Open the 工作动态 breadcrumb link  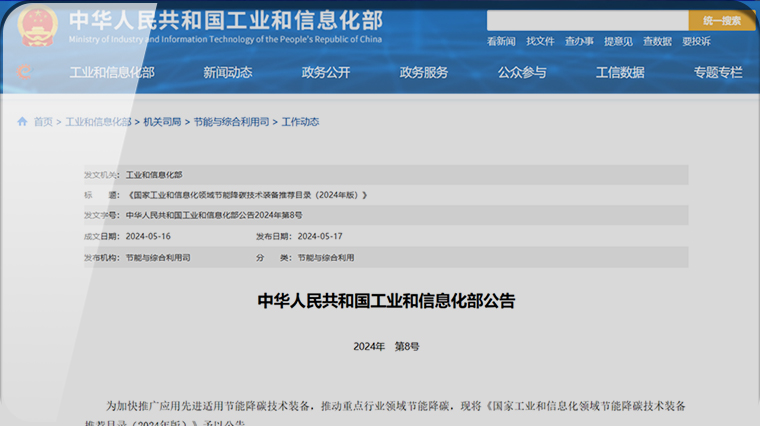point(301,122)
